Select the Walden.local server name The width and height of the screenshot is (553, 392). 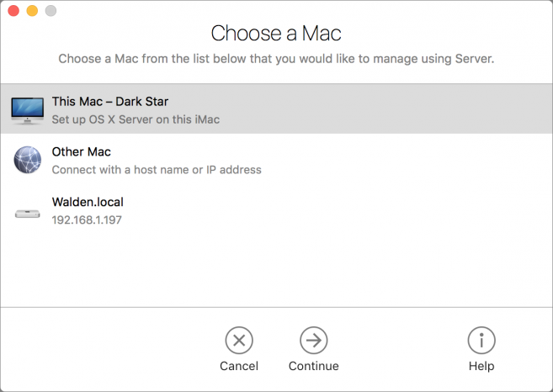coord(88,203)
